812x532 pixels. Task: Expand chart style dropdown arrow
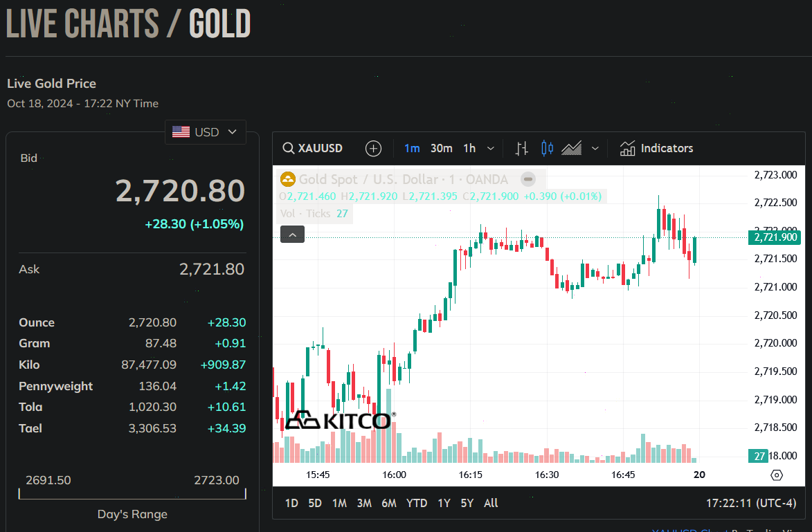(595, 149)
